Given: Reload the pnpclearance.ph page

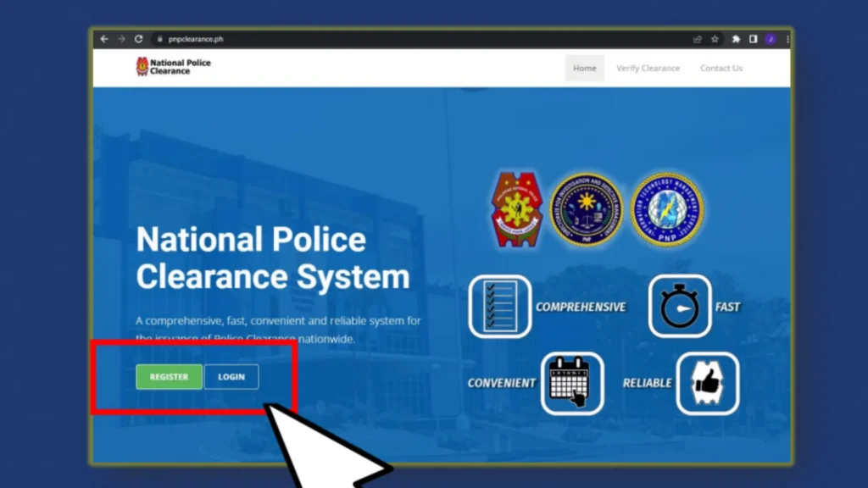Looking at the screenshot, I should coord(138,38).
